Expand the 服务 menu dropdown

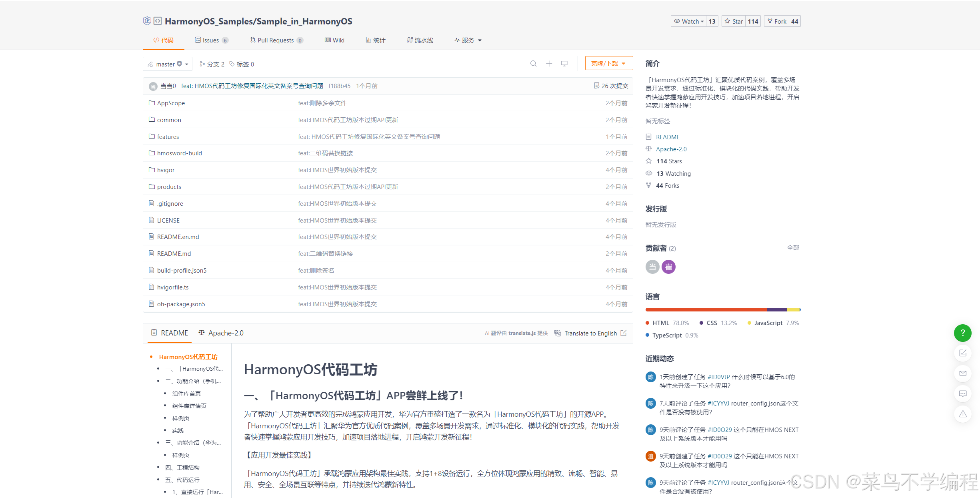[468, 40]
